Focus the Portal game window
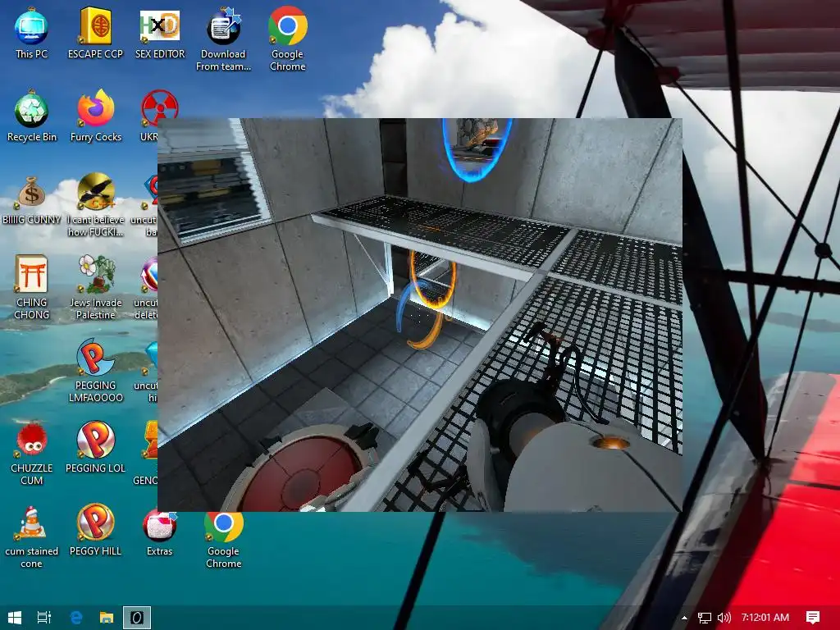The height and width of the screenshot is (630, 840). 419,314
